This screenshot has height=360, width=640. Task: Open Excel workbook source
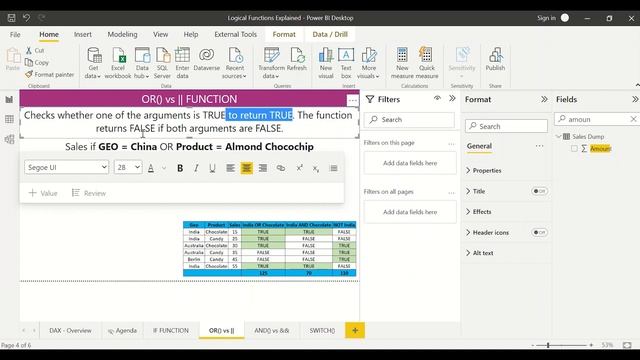point(118,62)
